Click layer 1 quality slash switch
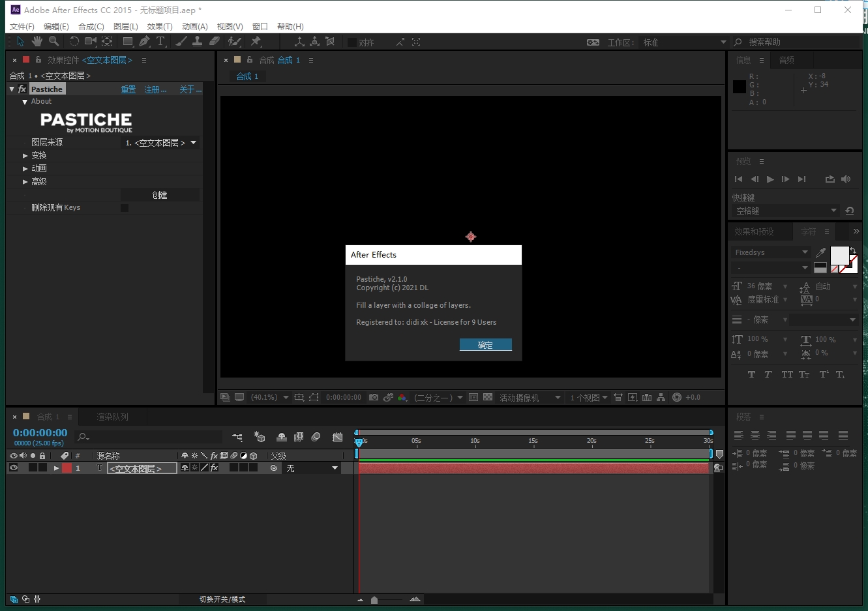The width and height of the screenshot is (868, 611). (x=204, y=468)
